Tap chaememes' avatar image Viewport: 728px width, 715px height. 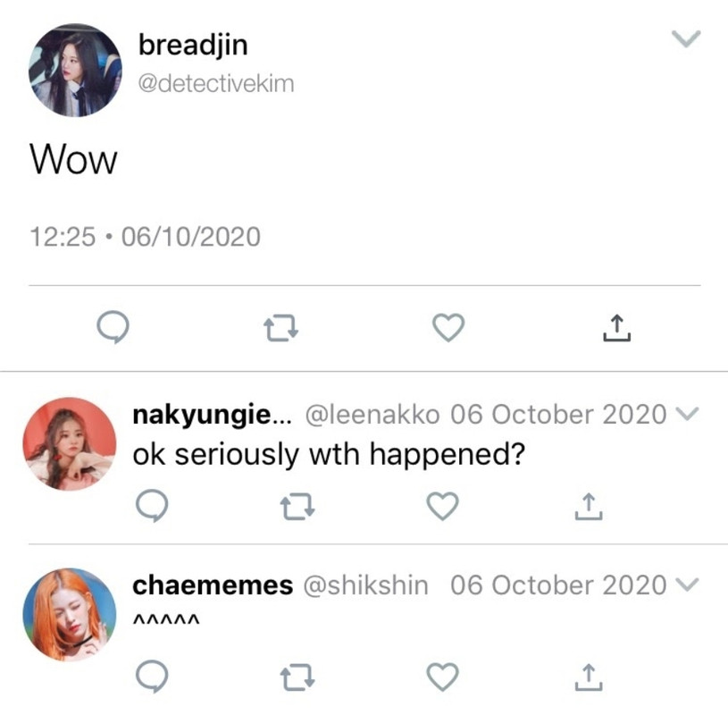click(x=70, y=615)
